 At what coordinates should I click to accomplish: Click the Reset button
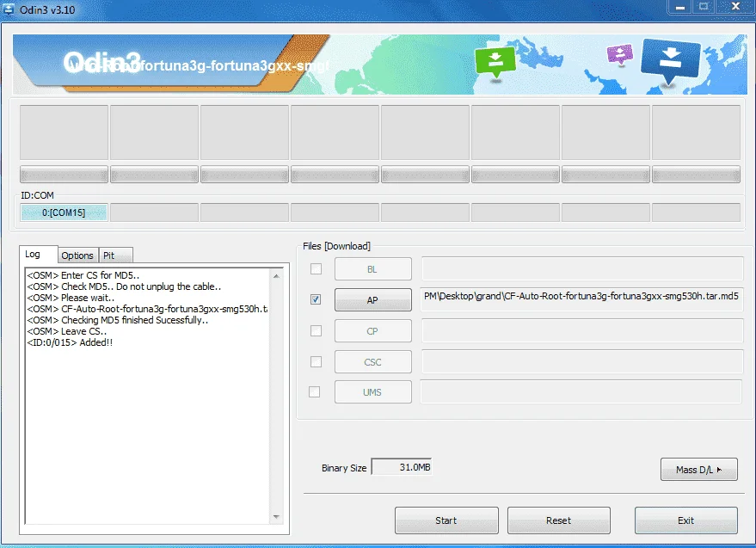click(559, 520)
